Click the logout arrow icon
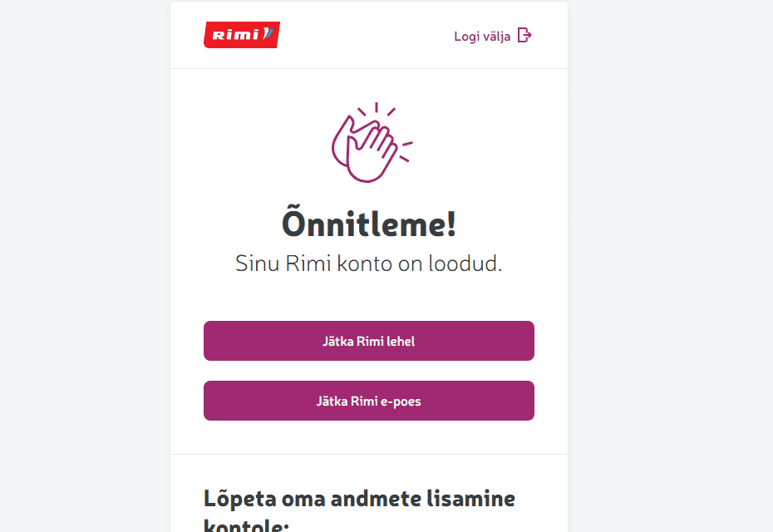This screenshot has height=532, width=773. click(524, 35)
